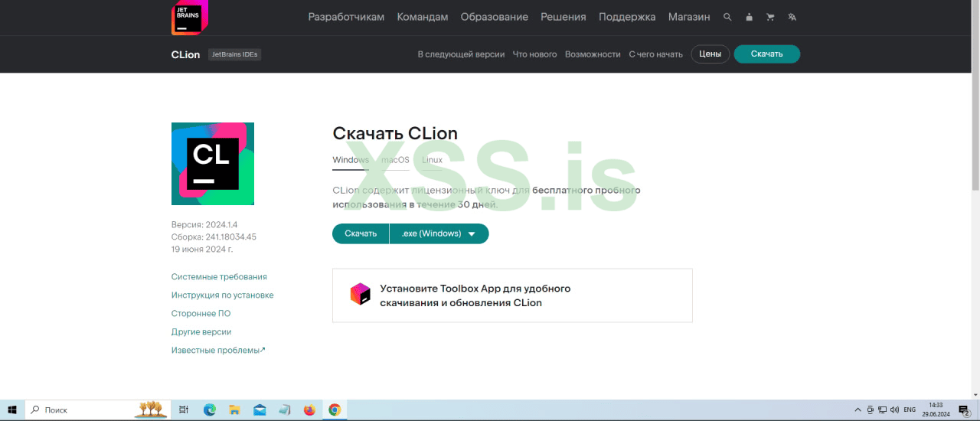Select the macOS tab
980x421 pixels.
point(395,160)
